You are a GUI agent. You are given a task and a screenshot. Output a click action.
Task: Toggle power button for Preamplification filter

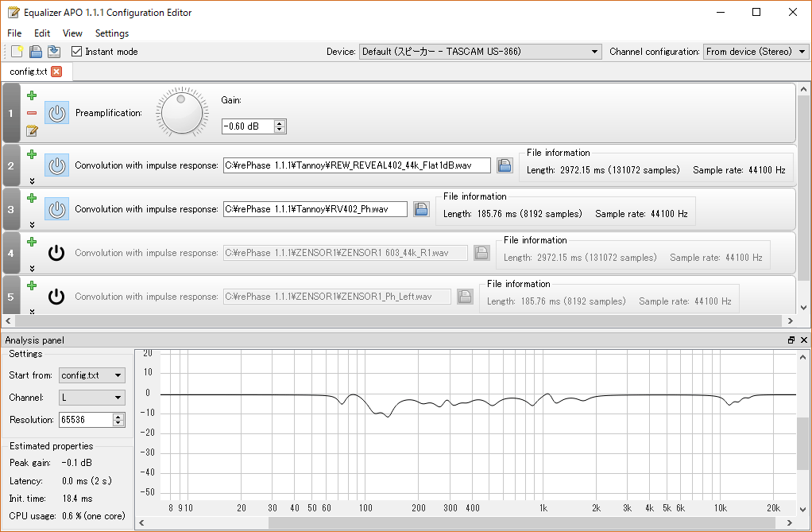[56, 113]
